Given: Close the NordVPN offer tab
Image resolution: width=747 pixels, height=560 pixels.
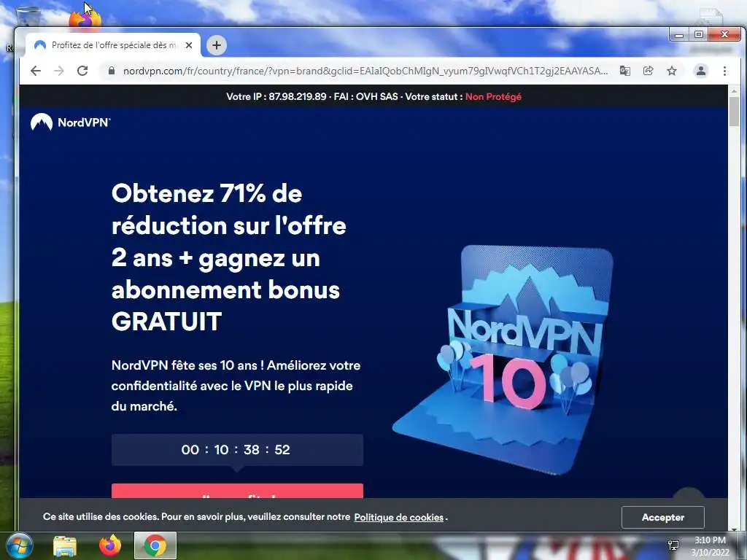Looking at the screenshot, I should (189, 45).
